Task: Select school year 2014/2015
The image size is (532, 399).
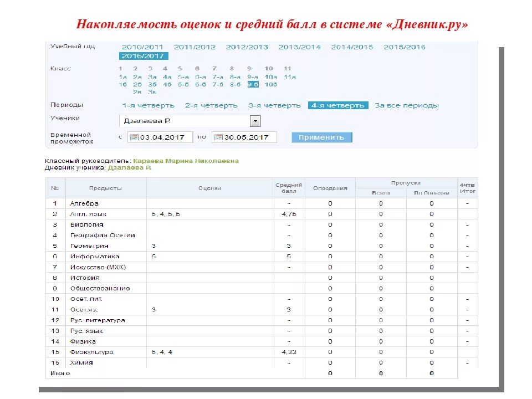Action: tap(352, 47)
